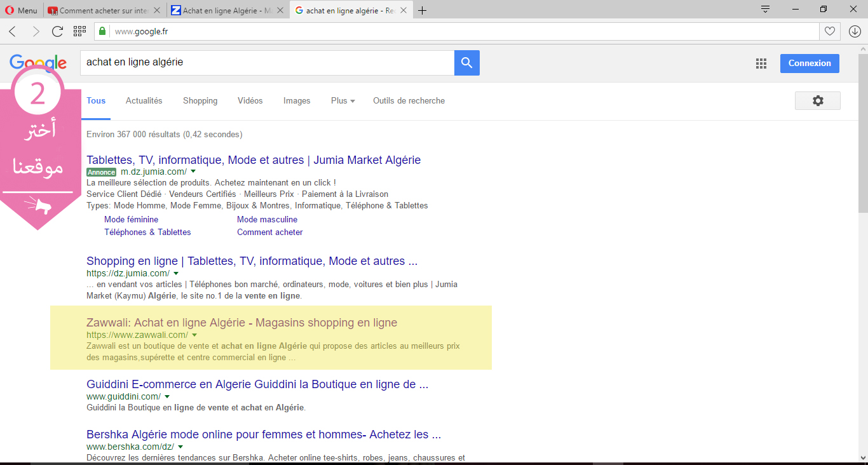The height and width of the screenshot is (465, 868).
Task: Open the Google apps grid
Action: 761,64
